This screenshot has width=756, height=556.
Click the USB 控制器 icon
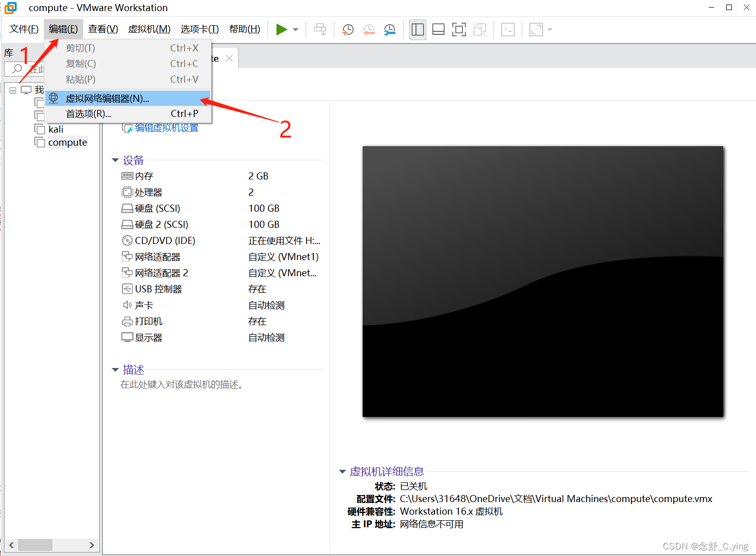pos(127,289)
